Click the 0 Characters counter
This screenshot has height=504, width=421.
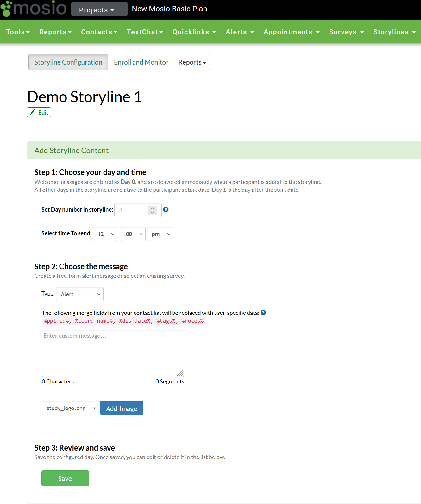click(58, 382)
